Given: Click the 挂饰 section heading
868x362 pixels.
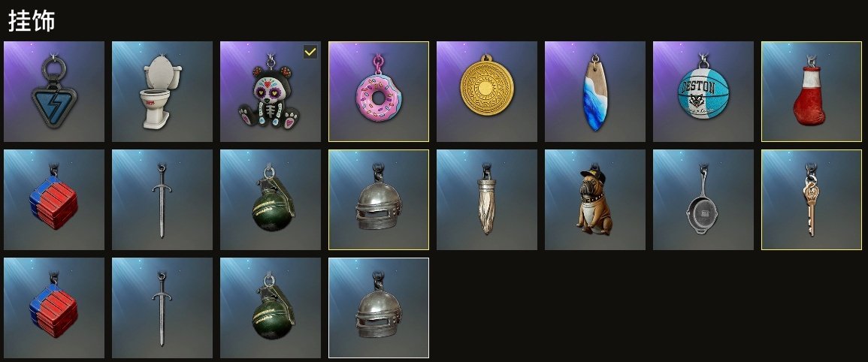Looking at the screenshot, I should pyautogui.click(x=32, y=21).
